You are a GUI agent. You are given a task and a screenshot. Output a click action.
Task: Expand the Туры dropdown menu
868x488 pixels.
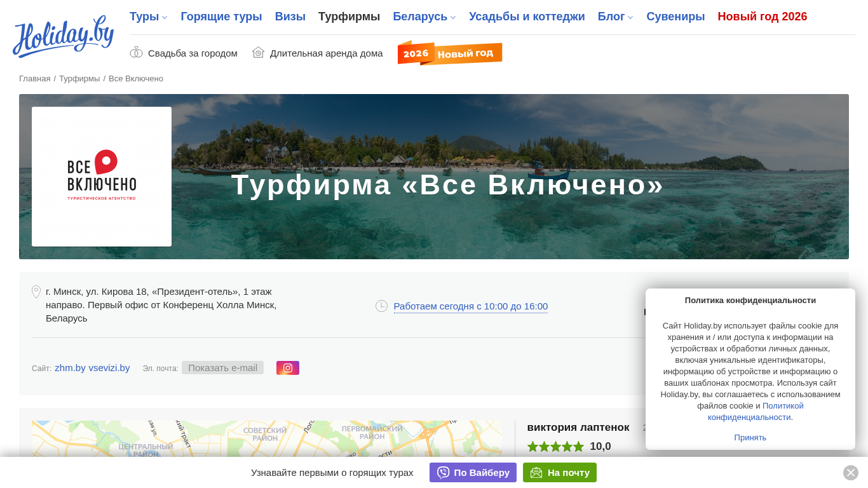click(148, 17)
